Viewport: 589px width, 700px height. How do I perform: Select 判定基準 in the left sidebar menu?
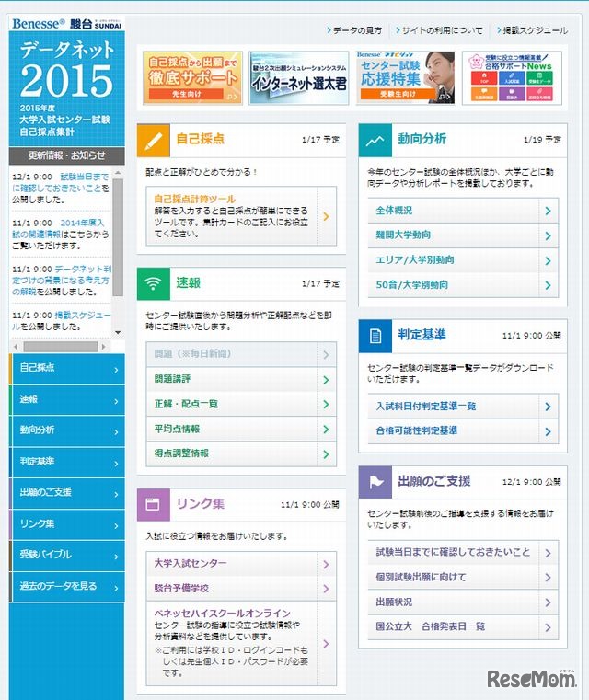pos(66,462)
